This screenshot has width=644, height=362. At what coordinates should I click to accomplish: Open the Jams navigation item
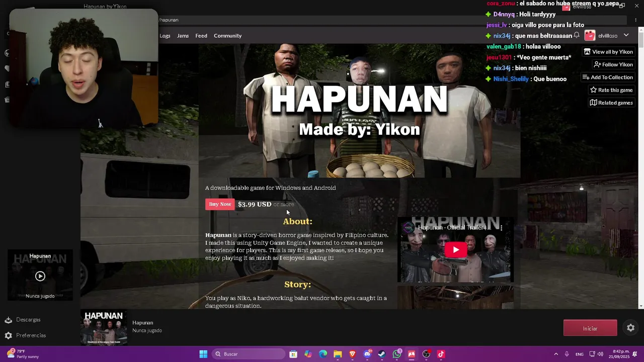pyautogui.click(x=183, y=36)
